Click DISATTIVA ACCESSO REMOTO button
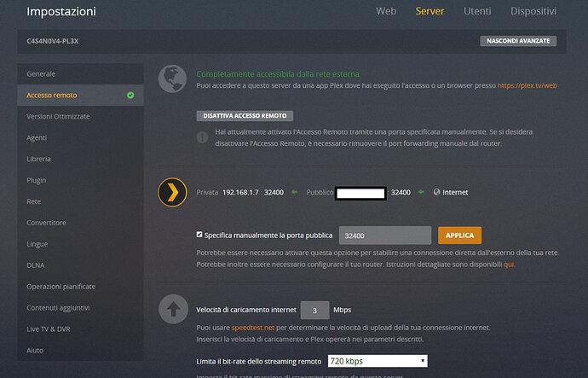Image resolution: width=588 pixels, height=378 pixels. pos(245,115)
